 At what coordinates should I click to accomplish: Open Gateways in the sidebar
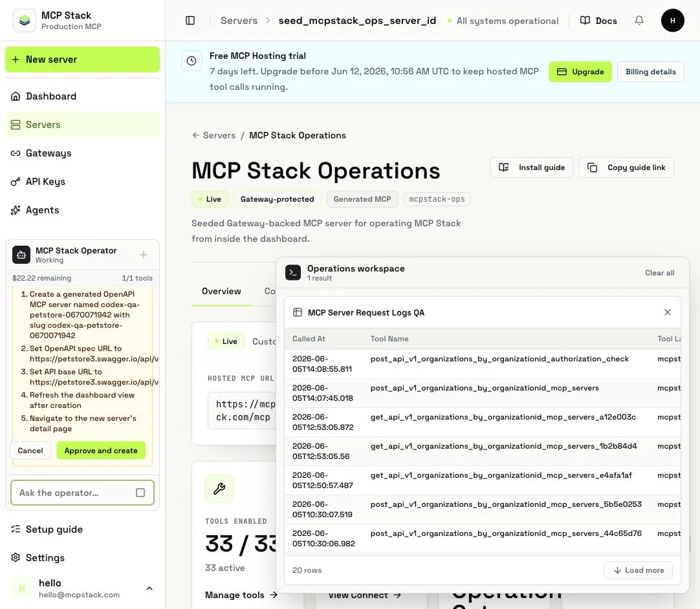(x=82, y=153)
